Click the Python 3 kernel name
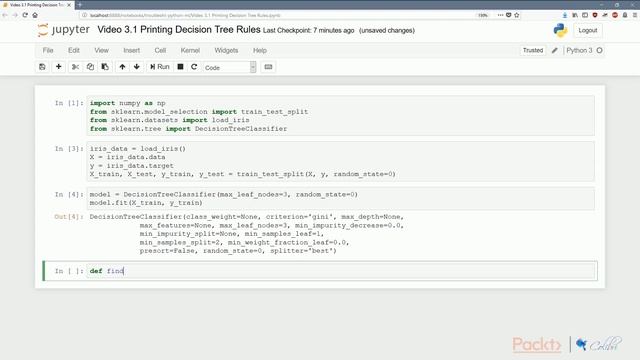The height and width of the screenshot is (360, 640). (579, 50)
